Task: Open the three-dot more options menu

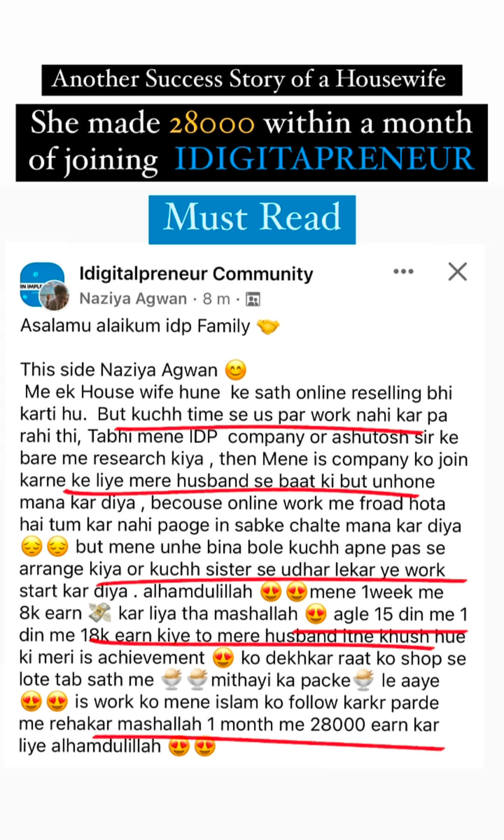Action: pyautogui.click(x=403, y=272)
